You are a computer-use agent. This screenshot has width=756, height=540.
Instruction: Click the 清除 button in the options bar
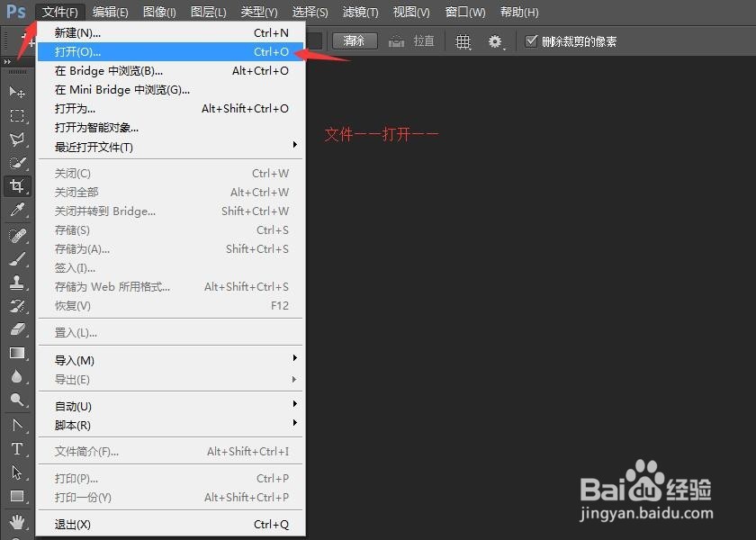coord(355,40)
